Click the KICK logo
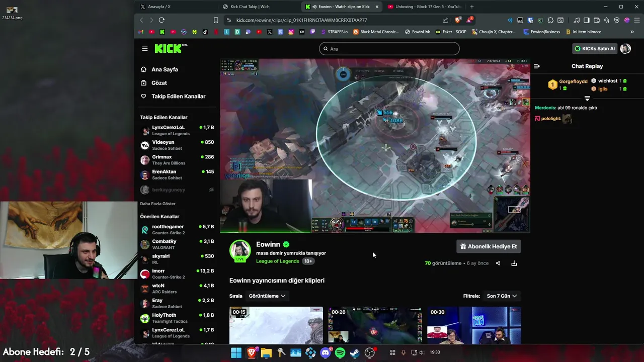The width and height of the screenshot is (644, 362). click(170, 49)
